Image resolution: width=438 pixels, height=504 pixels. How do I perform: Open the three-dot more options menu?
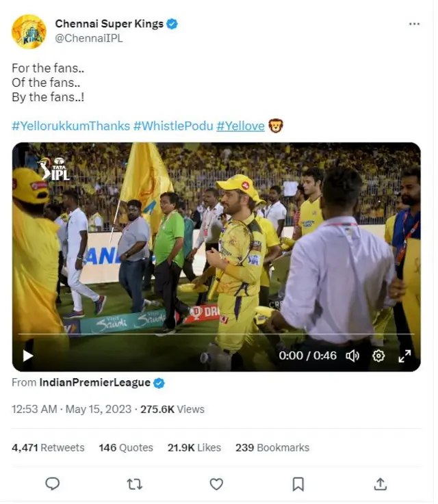(x=414, y=24)
